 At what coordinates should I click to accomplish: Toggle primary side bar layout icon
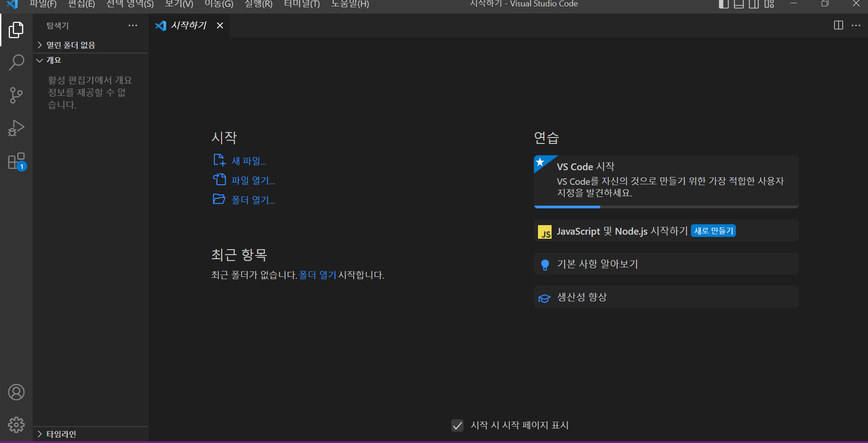[724, 4]
